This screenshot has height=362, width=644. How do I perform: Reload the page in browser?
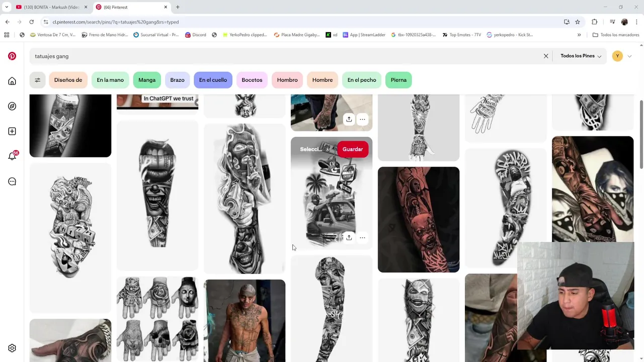tap(31, 22)
